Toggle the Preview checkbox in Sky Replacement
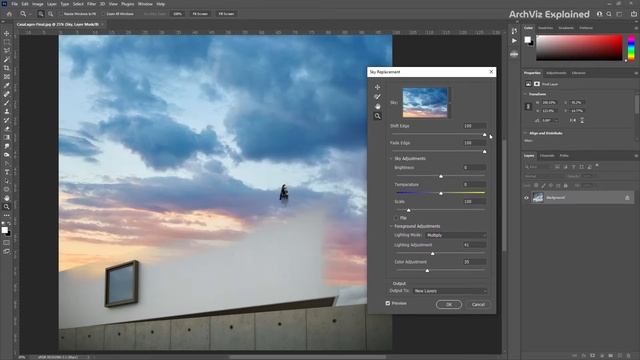Screen dimensions: 640x360 pyautogui.click(x=388, y=303)
